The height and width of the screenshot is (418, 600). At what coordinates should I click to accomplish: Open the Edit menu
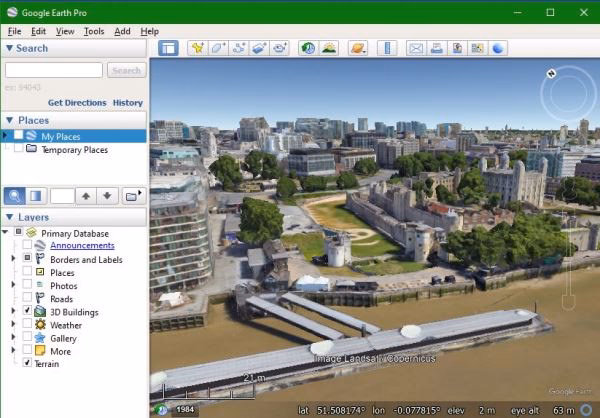pyautogui.click(x=39, y=31)
